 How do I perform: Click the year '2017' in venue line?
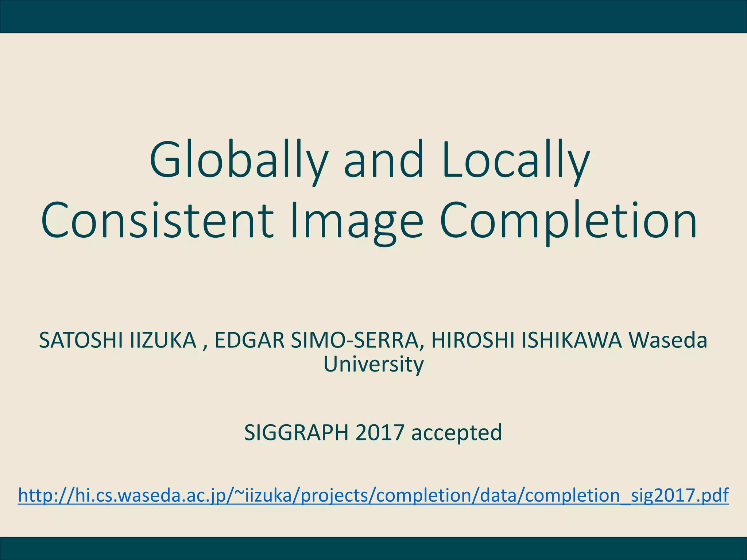point(380,432)
